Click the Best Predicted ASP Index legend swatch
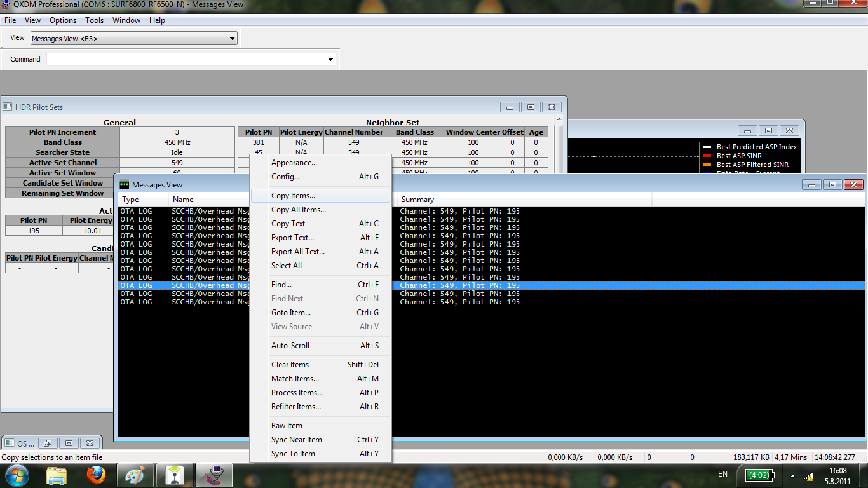The height and width of the screenshot is (488, 868). (x=707, y=147)
